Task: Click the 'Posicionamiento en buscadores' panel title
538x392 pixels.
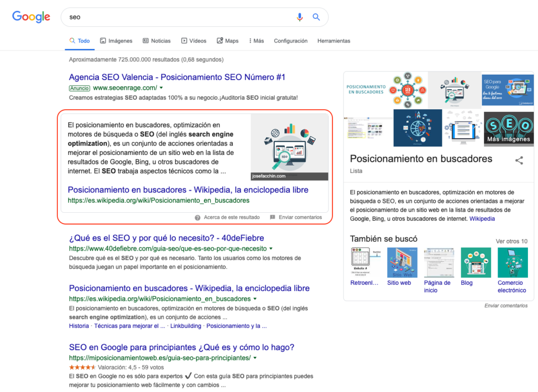Action: click(421, 159)
